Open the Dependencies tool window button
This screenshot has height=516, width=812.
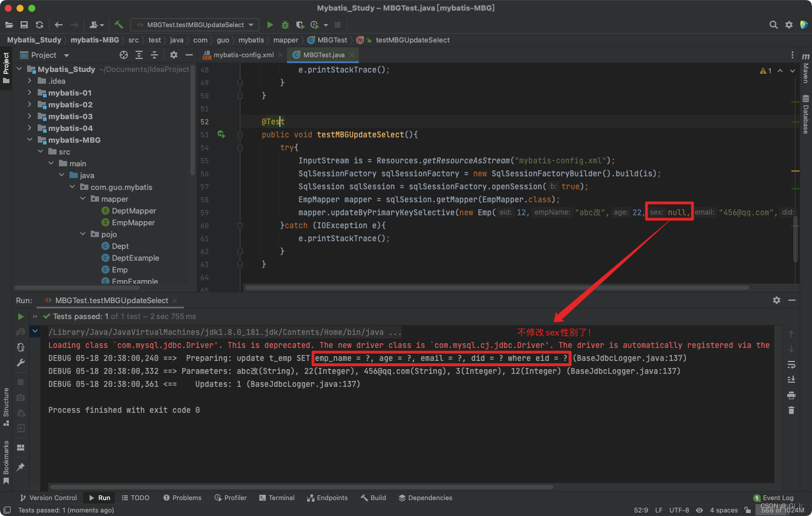click(x=425, y=498)
